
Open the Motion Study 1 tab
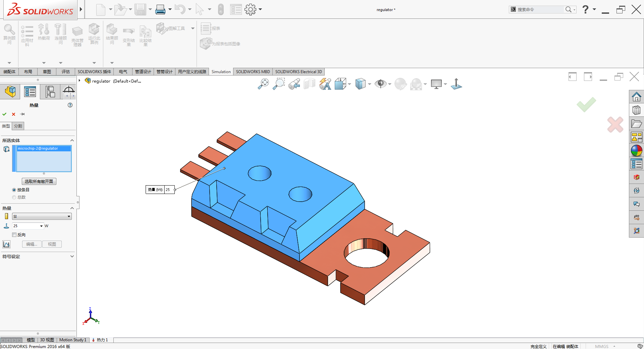(73, 340)
